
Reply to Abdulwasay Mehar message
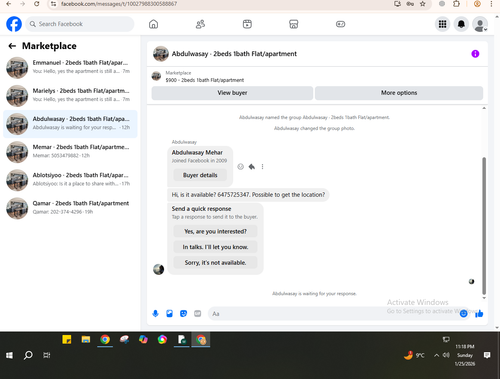click(x=252, y=167)
